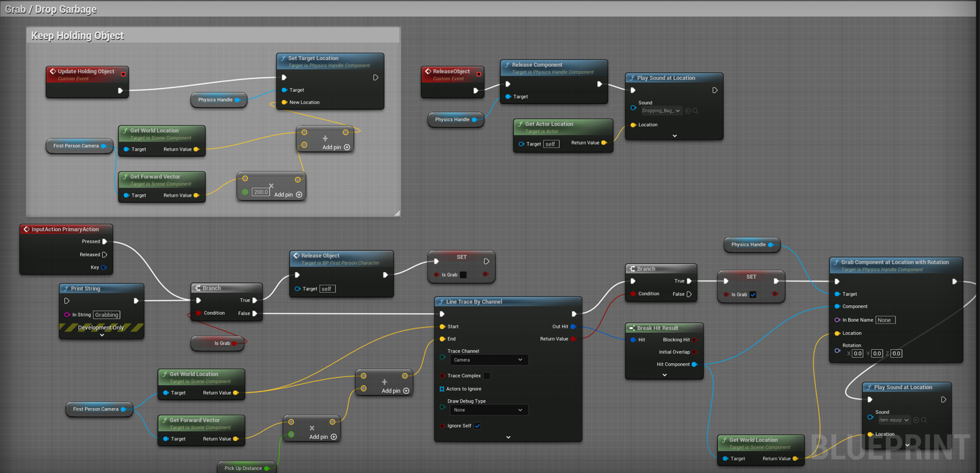Click the Pressed exec pin on InputAction PrimaryAction
The image size is (980, 473).
(x=105, y=241)
